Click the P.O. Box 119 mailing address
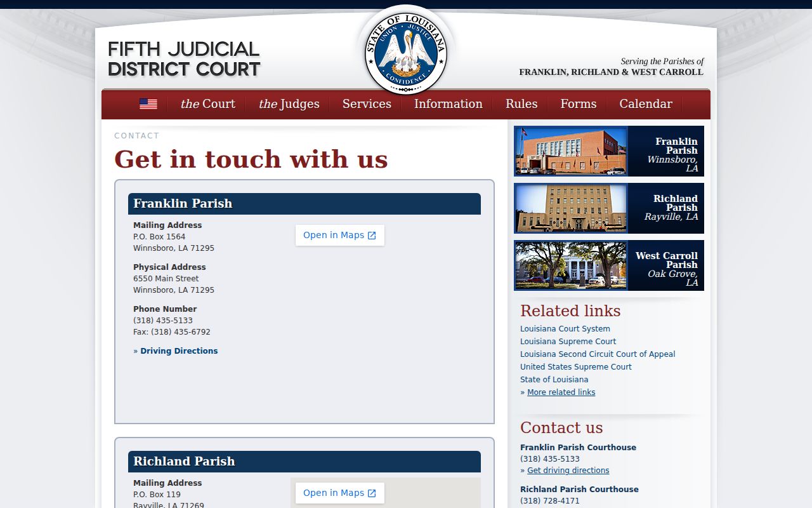 157,495
